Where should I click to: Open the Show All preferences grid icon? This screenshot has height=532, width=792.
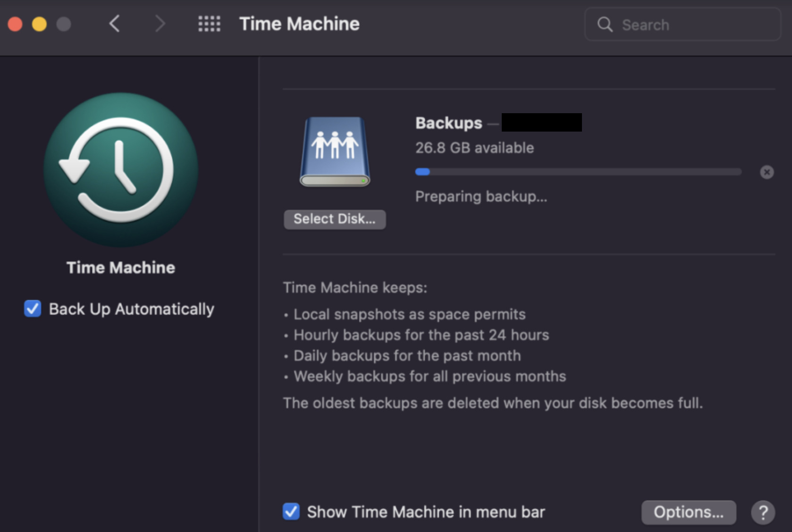tap(209, 24)
